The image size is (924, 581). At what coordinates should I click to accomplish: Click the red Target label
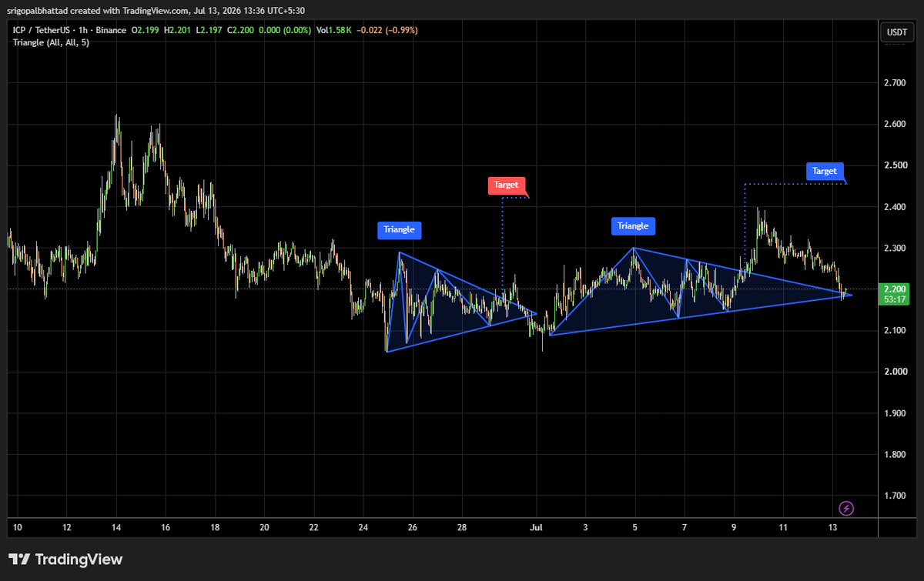point(506,185)
